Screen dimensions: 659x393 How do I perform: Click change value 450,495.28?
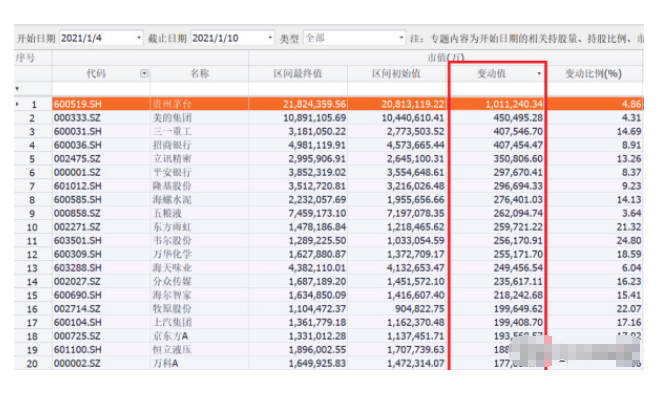tap(518, 118)
